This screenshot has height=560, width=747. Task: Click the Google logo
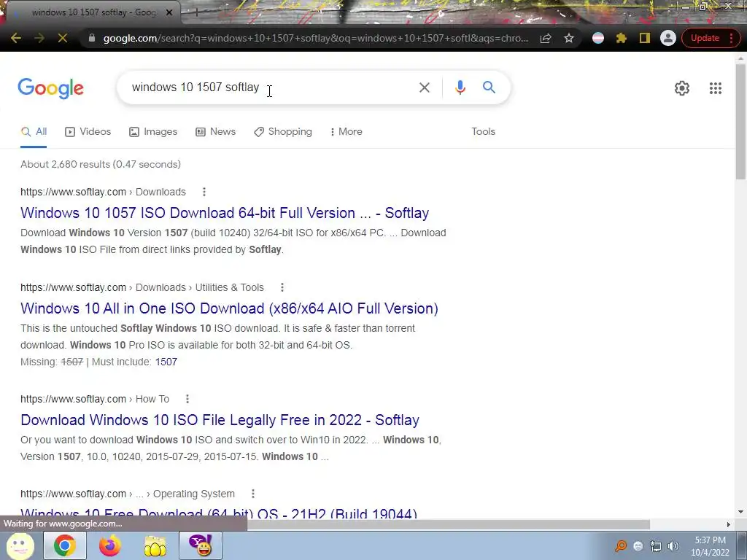50,88
